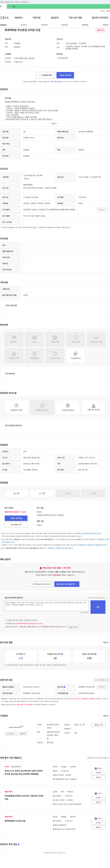Switch to the 복리후생 section tab
Viewport: 110px width, 868px height.
point(65,25)
